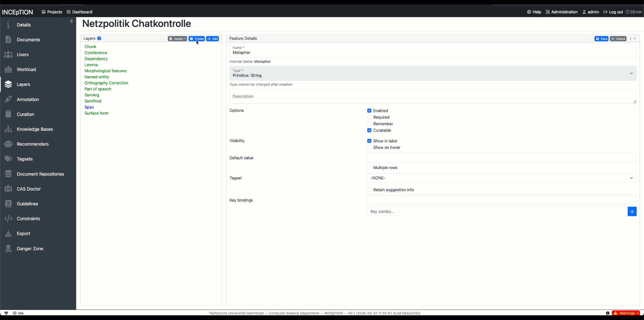Click the Description text area
The width and height of the screenshot is (644, 320).
[433, 96]
